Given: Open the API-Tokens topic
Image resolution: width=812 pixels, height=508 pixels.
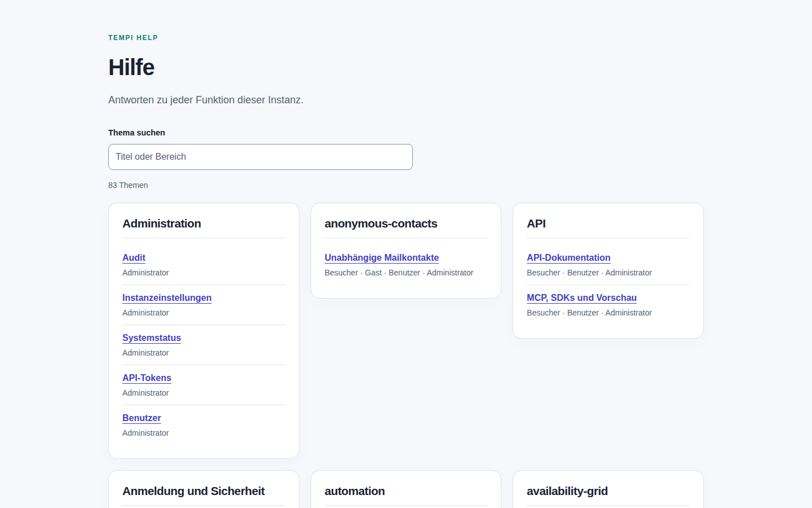Looking at the screenshot, I should click(147, 378).
